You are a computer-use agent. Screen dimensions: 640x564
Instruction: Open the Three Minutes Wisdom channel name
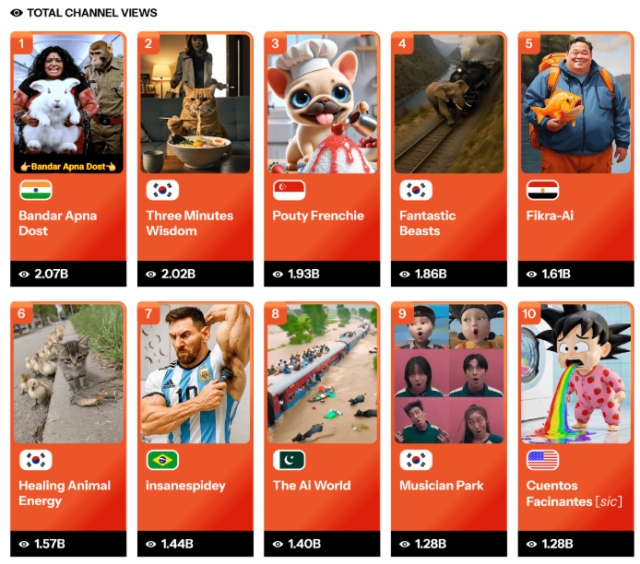(189, 223)
